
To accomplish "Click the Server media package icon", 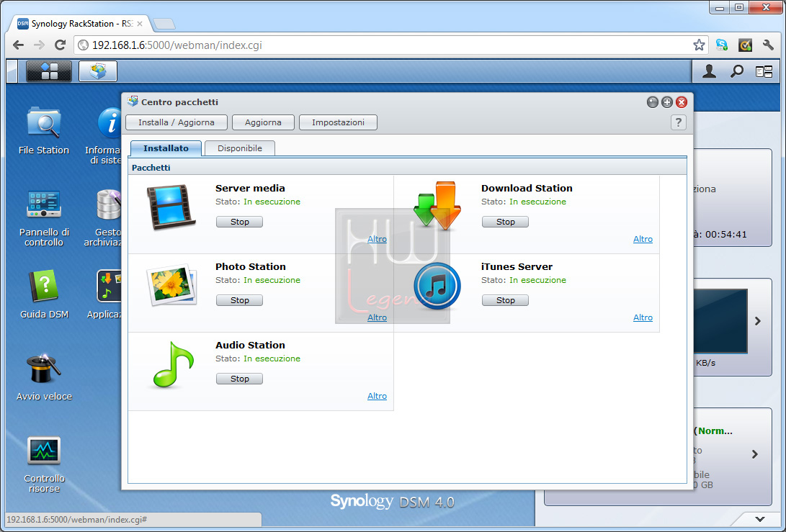I will (x=171, y=207).
